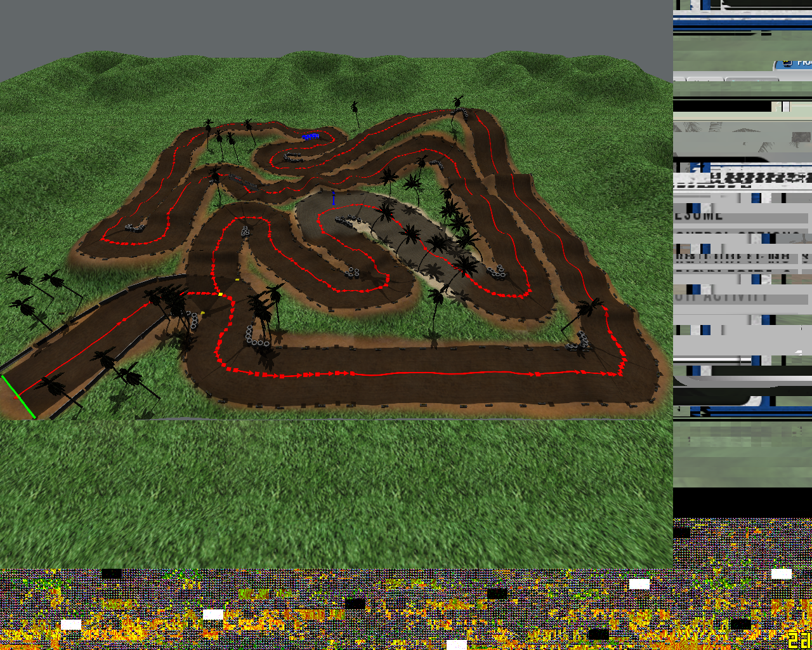Click the tire stack in the top inner loop
Screen dimensions: 812x650
point(292,156)
